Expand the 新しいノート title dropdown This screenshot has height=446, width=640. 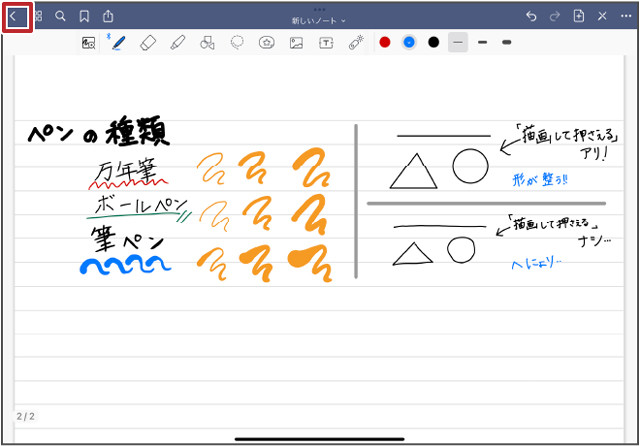(320, 20)
